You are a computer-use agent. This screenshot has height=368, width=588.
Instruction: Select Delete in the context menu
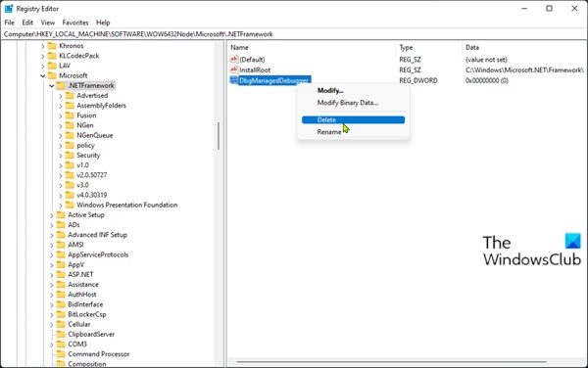click(353, 119)
